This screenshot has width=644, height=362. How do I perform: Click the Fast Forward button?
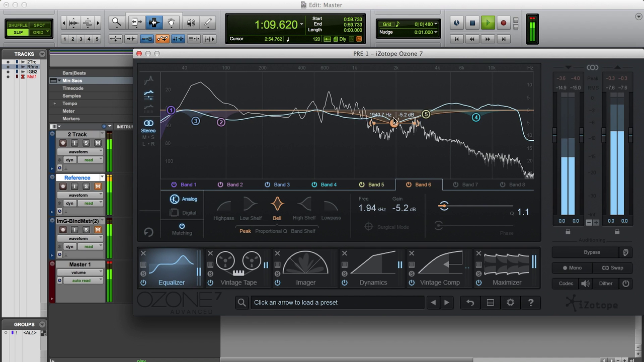[488, 39]
